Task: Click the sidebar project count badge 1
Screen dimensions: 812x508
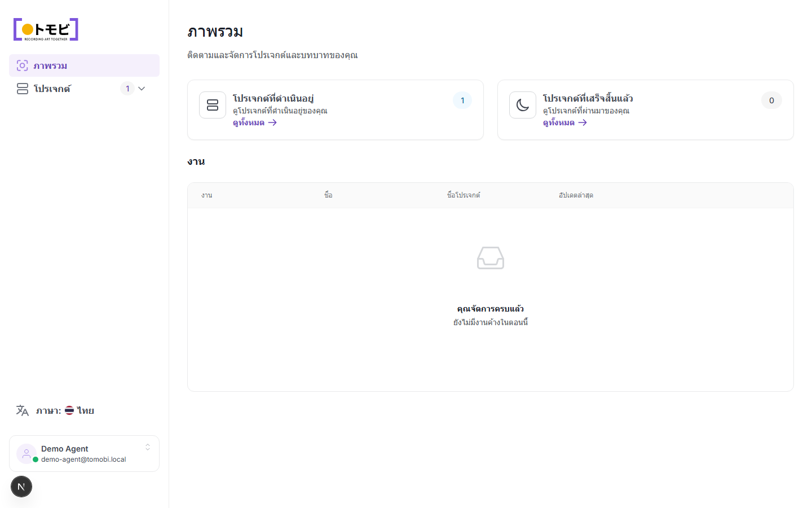Action: point(127,89)
